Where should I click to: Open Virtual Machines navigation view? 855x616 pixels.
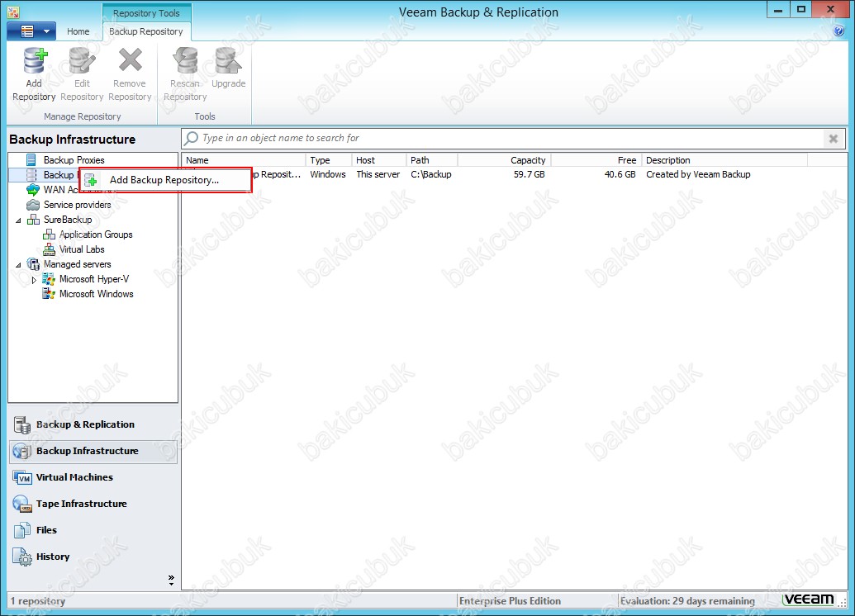click(x=93, y=477)
